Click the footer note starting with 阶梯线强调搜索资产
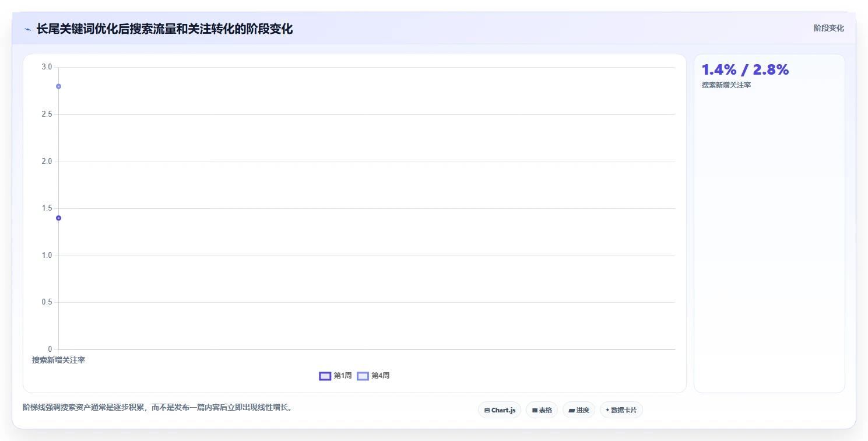This screenshot has width=868, height=441. (x=157, y=407)
